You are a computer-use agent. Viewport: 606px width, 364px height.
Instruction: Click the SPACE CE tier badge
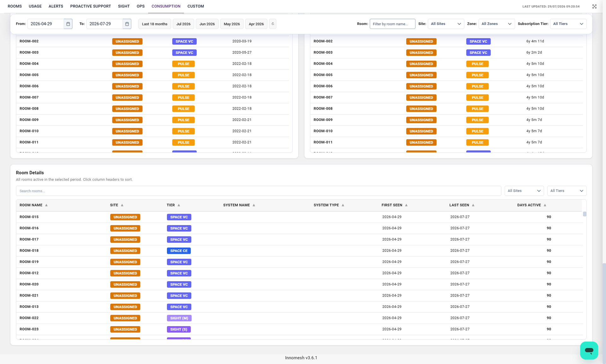tap(179, 251)
